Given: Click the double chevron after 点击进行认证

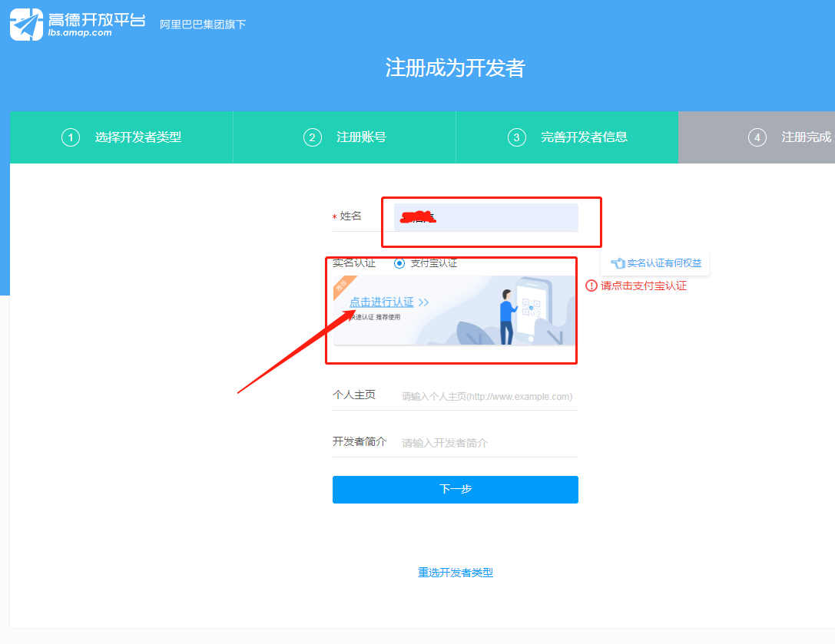Looking at the screenshot, I should (x=423, y=302).
